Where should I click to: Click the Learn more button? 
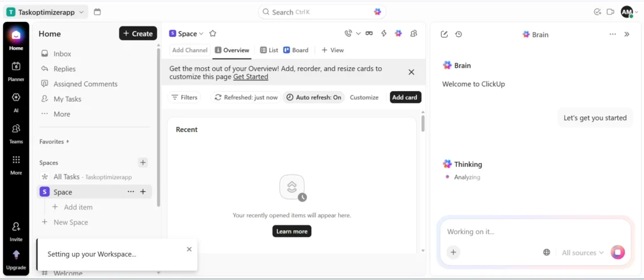(292, 231)
